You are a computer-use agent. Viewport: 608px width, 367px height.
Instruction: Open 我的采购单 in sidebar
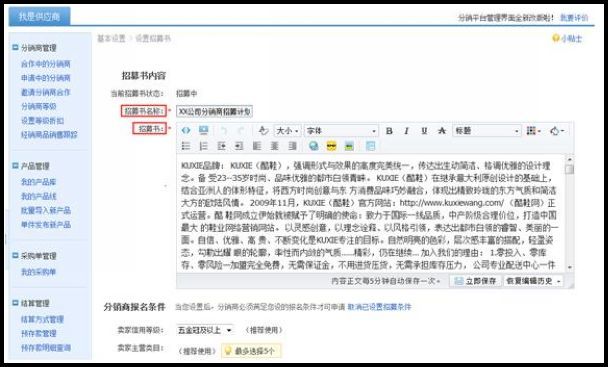point(38,272)
